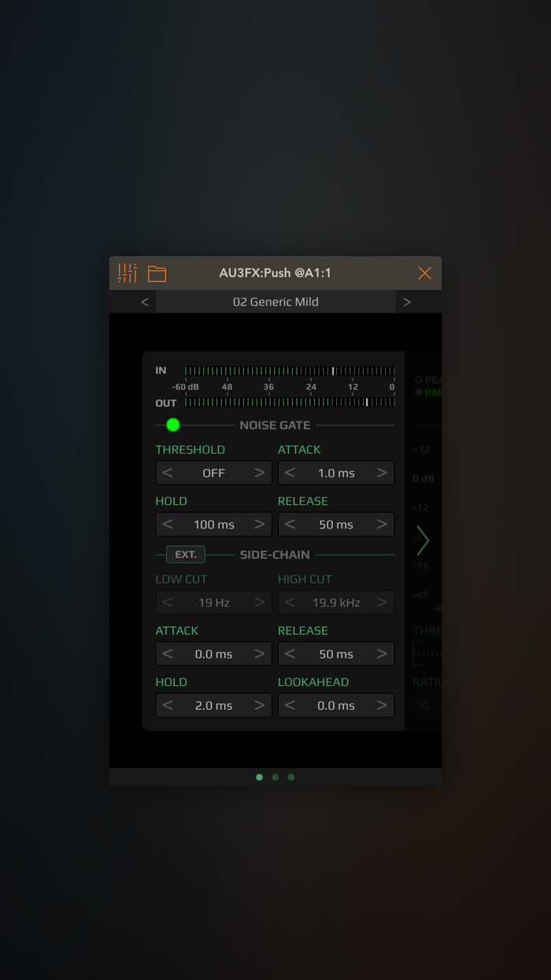Increase Noise Gate Hold 100 ms

[259, 524]
